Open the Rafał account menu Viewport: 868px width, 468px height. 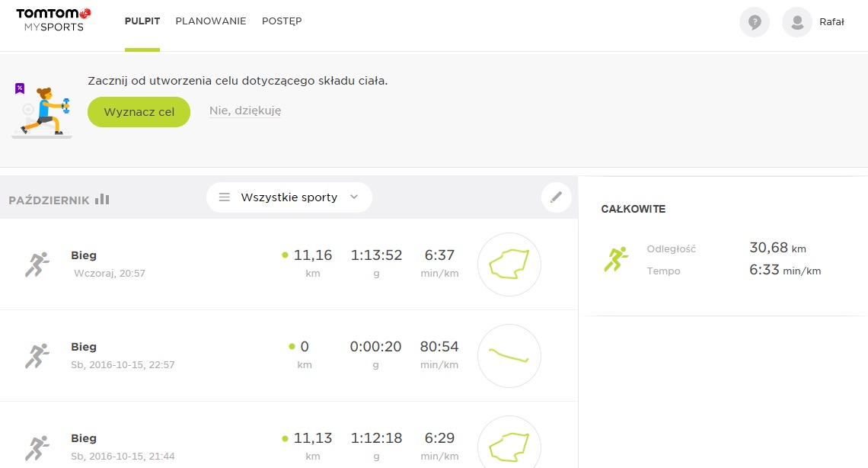tap(831, 22)
